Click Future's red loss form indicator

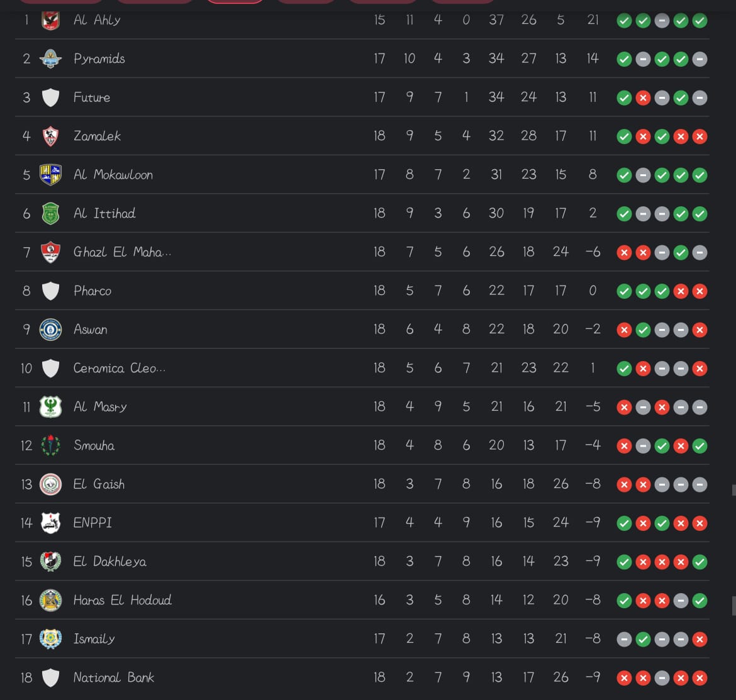click(643, 98)
